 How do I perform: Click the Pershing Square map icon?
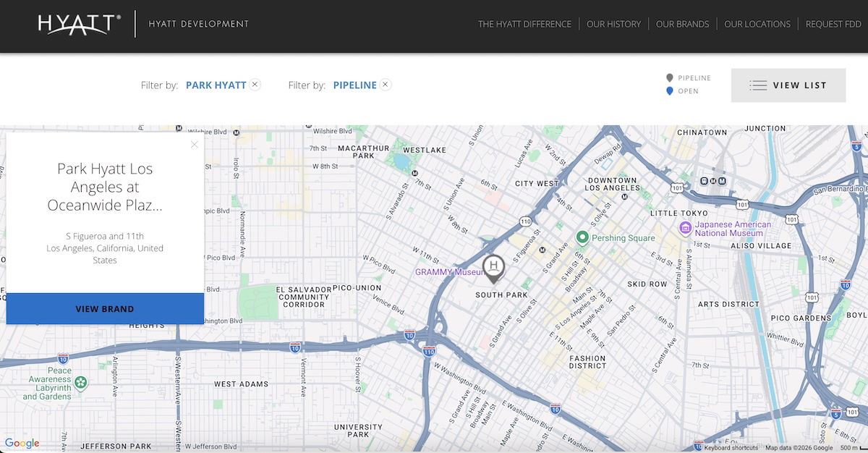coord(582,237)
